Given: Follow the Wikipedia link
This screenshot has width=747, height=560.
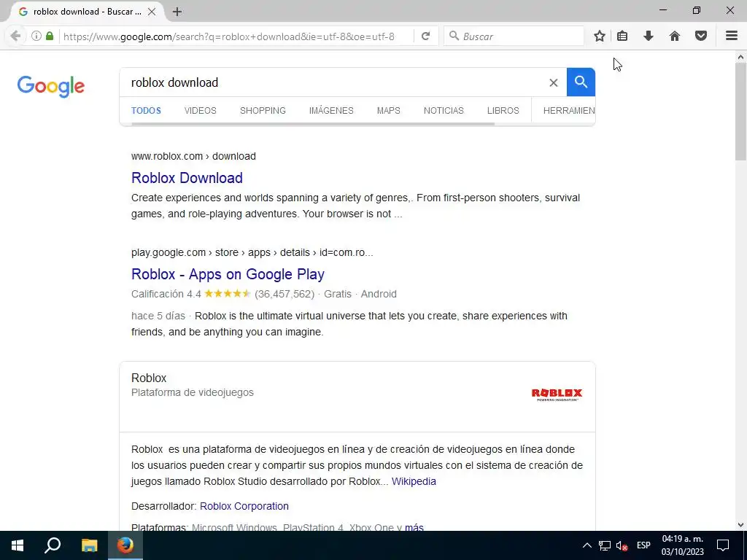Looking at the screenshot, I should pos(414,481).
